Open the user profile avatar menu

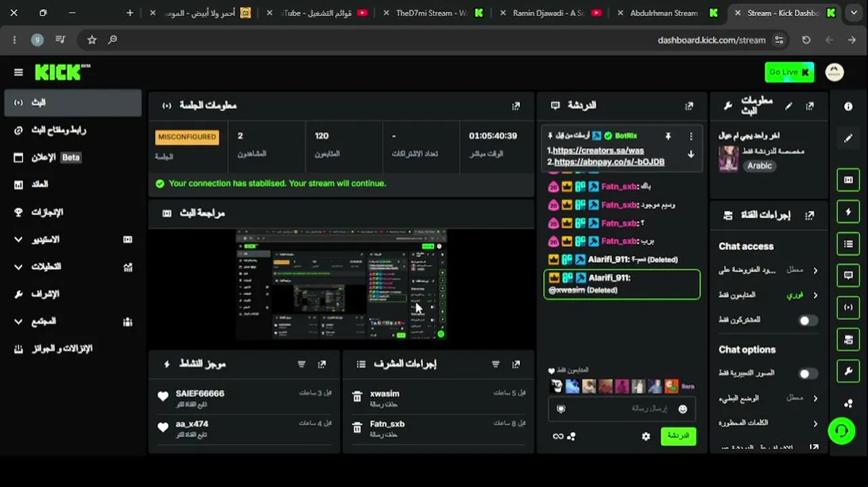[835, 72]
